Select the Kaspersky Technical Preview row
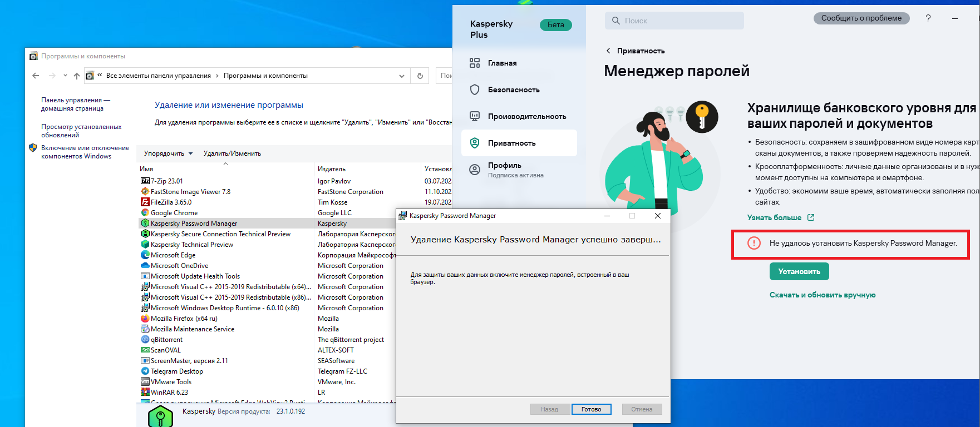The width and height of the screenshot is (980, 427). point(192,244)
